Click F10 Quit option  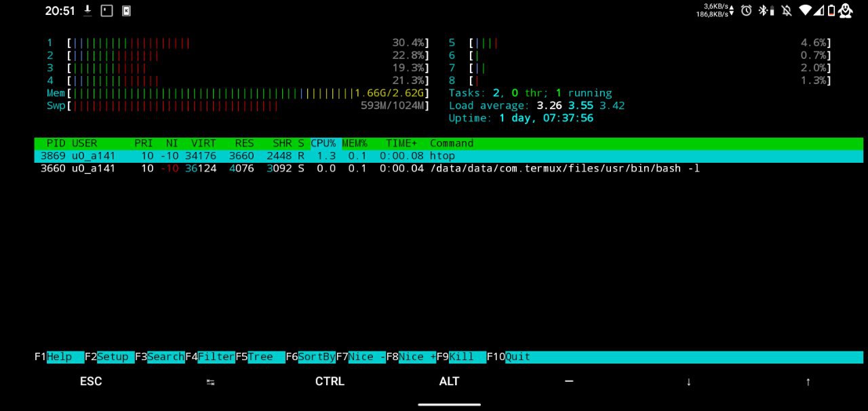tap(509, 357)
